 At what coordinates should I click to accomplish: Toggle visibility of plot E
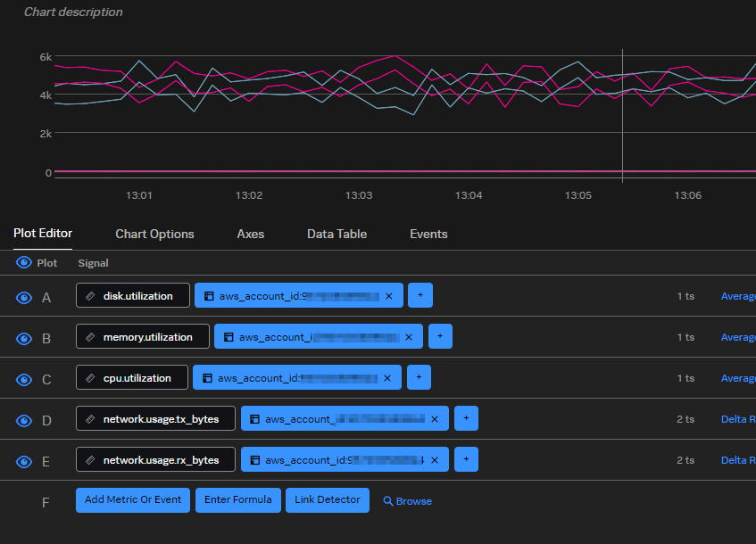(24, 461)
